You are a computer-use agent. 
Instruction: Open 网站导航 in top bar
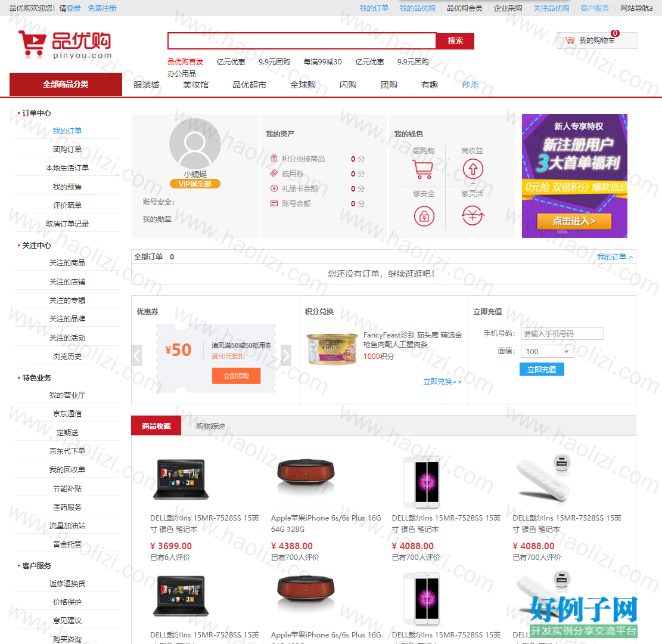pos(636,8)
